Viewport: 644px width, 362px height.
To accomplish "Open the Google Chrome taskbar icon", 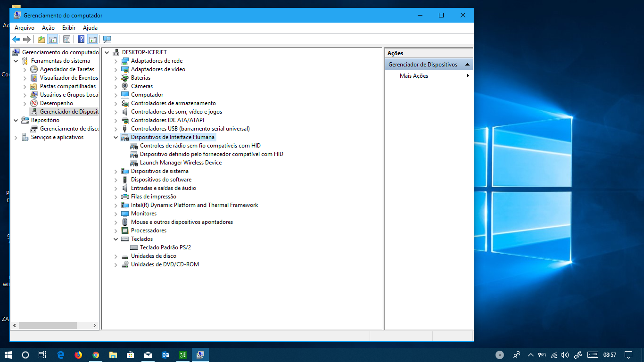I will click(96, 354).
